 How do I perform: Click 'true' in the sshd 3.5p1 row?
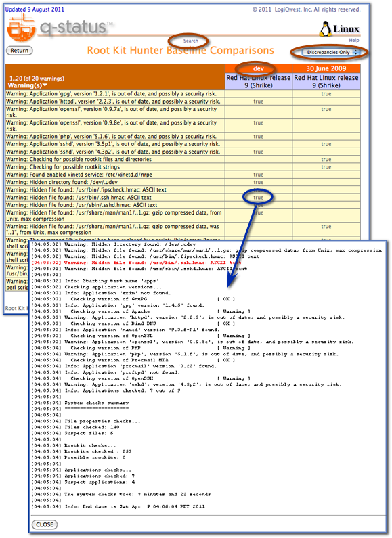coord(326,144)
